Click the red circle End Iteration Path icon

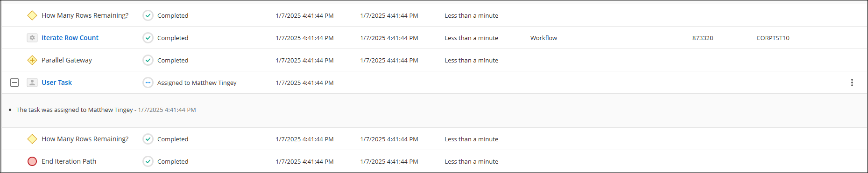[32, 161]
